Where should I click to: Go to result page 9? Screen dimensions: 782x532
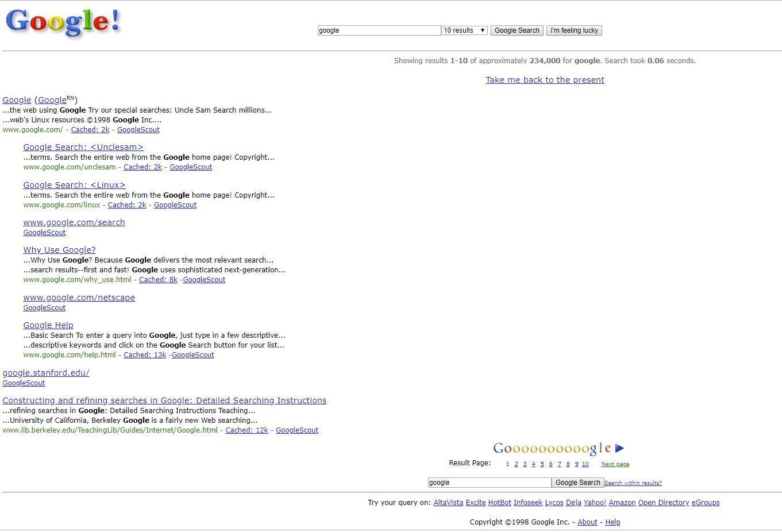[x=576, y=464]
